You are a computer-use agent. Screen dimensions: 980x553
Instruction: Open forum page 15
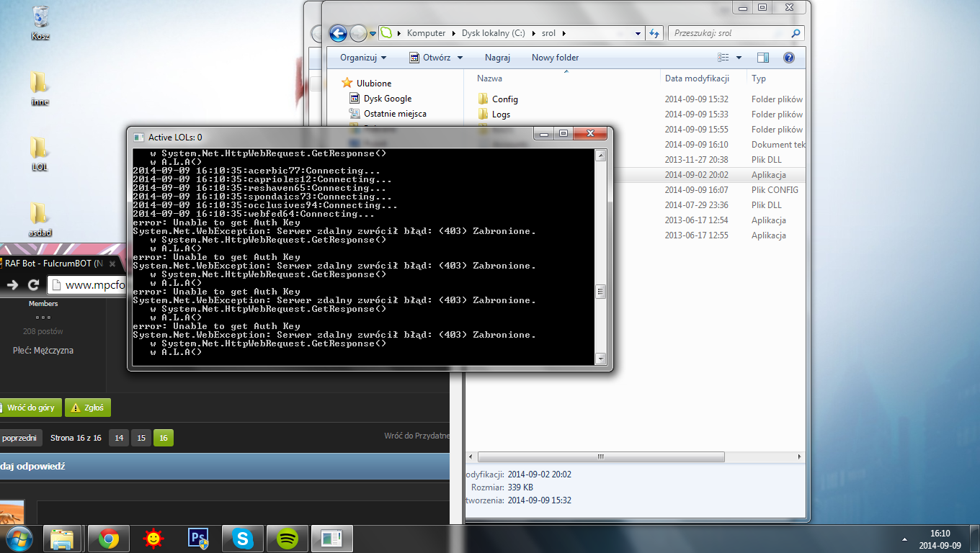(141, 438)
